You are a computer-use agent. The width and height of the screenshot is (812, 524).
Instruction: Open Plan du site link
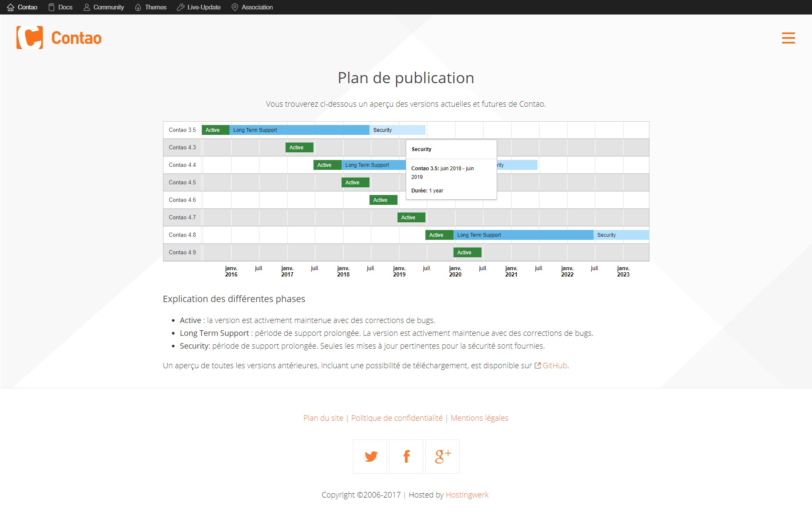(x=323, y=418)
